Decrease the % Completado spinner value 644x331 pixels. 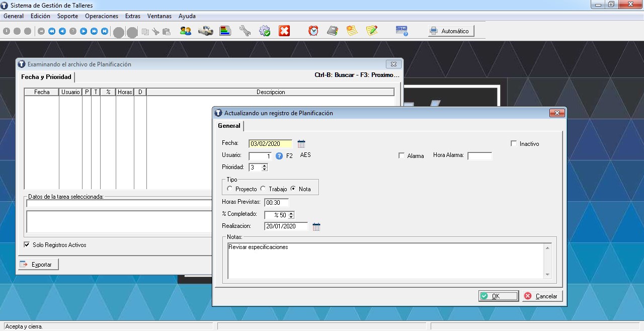pyautogui.click(x=291, y=217)
